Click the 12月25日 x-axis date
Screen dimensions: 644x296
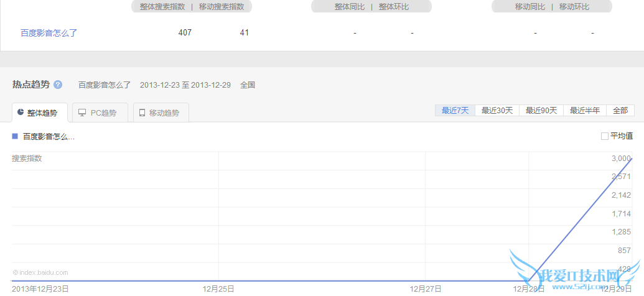pos(218,289)
